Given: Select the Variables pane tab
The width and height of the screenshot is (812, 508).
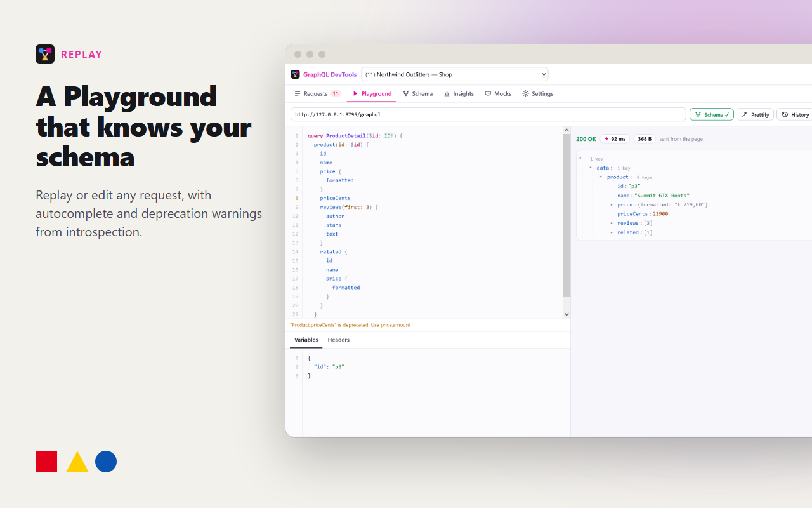Looking at the screenshot, I should click(306, 340).
